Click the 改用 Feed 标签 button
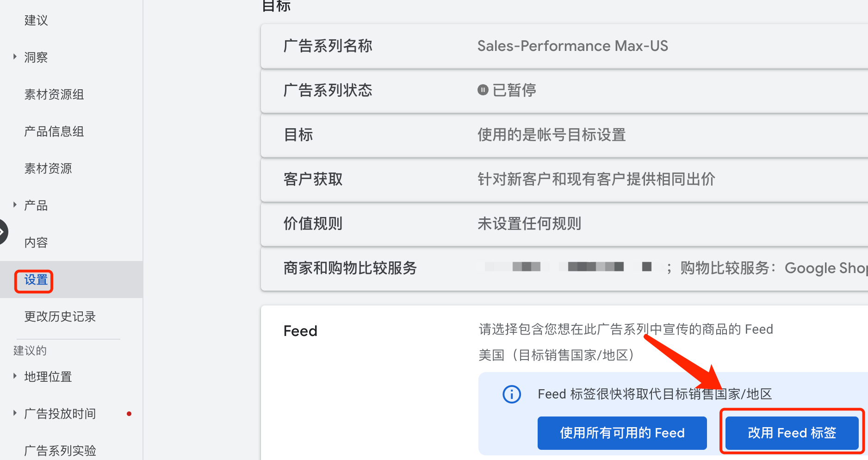 [x=791, y=433]
